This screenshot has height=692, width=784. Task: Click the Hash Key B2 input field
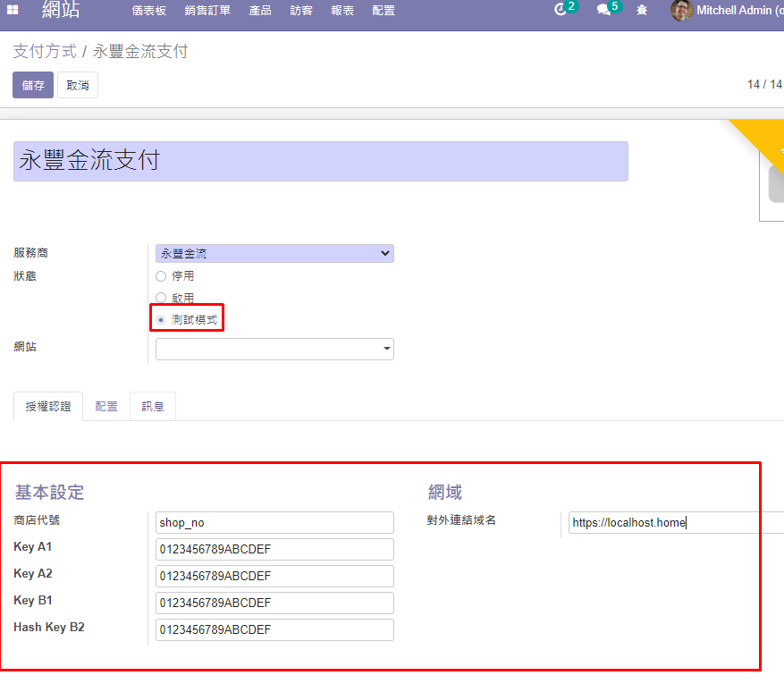pyautogui.click(x=274, y=629)
